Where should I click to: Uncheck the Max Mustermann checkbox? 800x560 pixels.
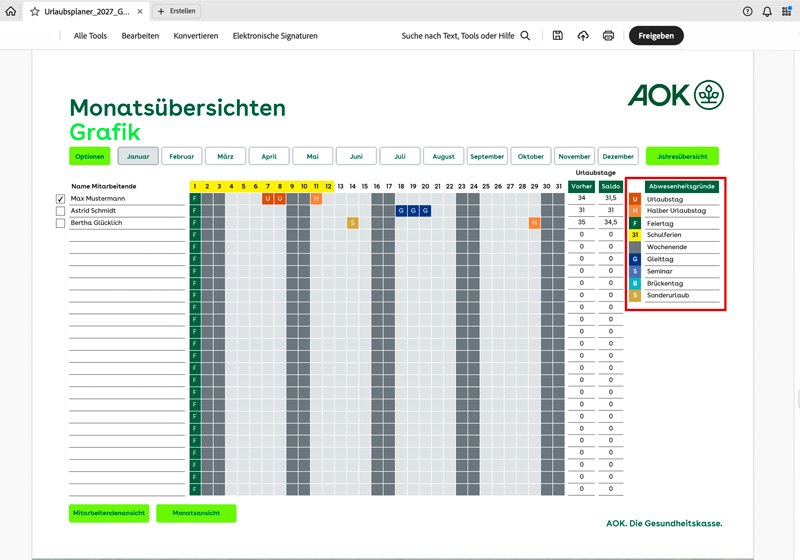pyautogui.click(x=61, y=199)
